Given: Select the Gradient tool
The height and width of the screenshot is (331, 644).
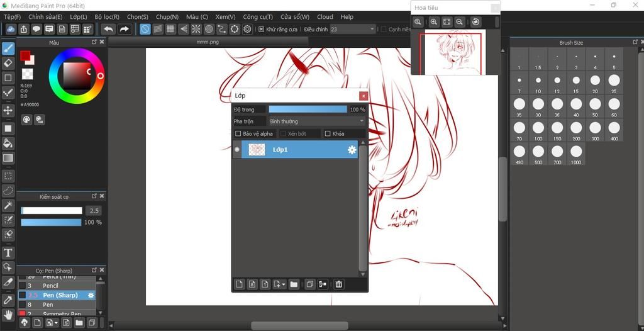Looking at the screenshot, I should coord(8,158).
